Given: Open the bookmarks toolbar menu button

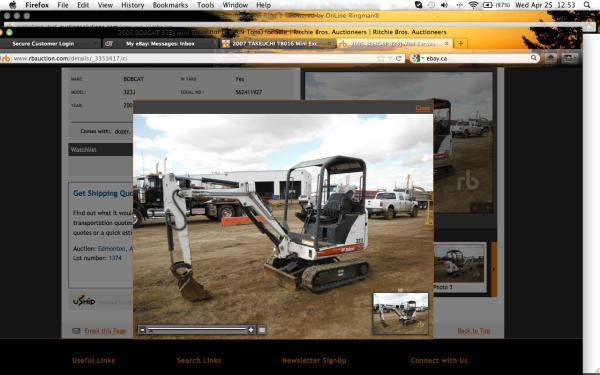Looking at the screenshot, I should click(569, 58).
